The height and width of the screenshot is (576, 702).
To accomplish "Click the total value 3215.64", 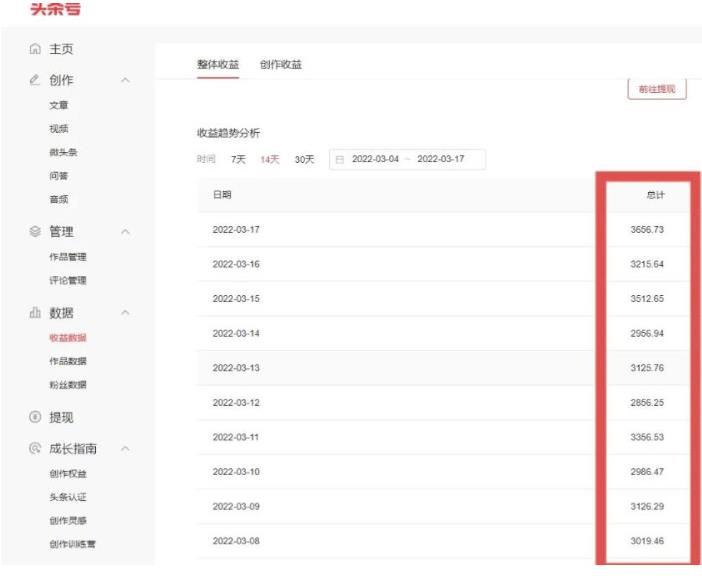I will (x=647, y=264).
